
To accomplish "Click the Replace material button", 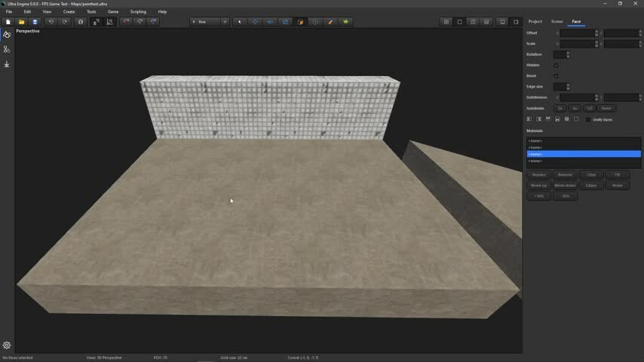I will (538, 175).
